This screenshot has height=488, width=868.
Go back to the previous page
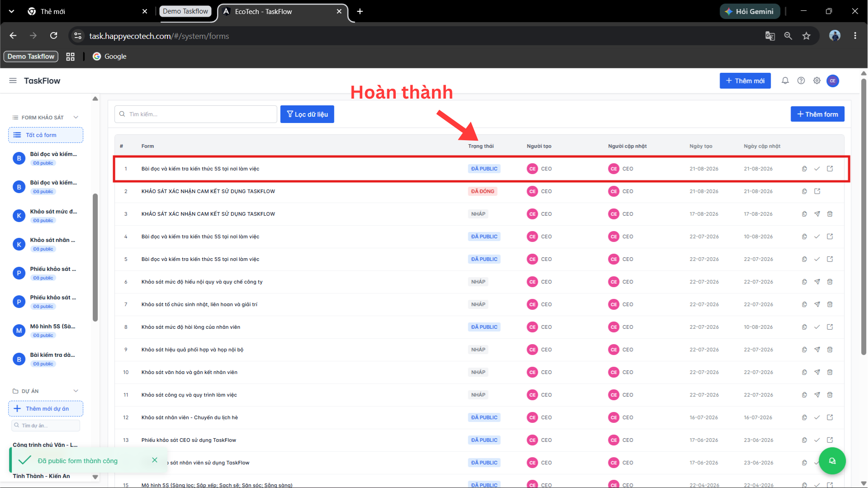pyautogui.click(x=13, y=36)
